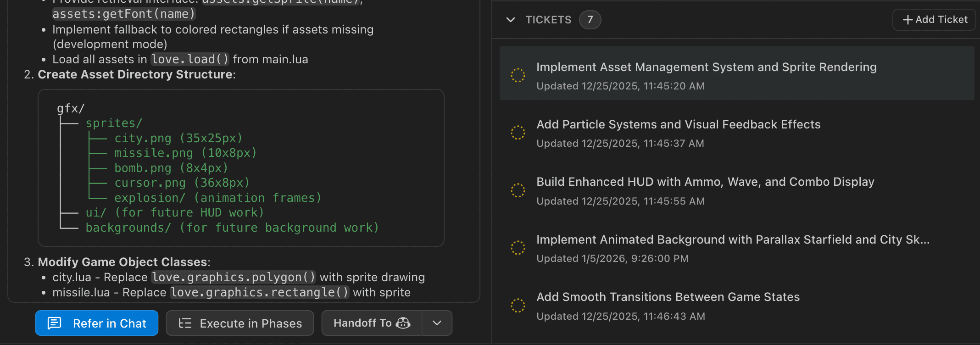Open the Build Enhanced HUD ticket
This screenshot has height=345, width=980.
click(705, 182)
